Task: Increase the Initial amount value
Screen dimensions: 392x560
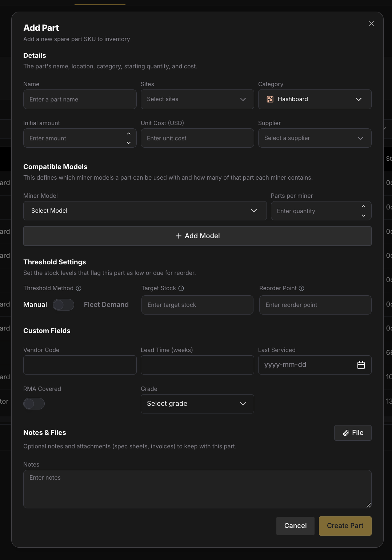Action: click(x=129, y=134)
